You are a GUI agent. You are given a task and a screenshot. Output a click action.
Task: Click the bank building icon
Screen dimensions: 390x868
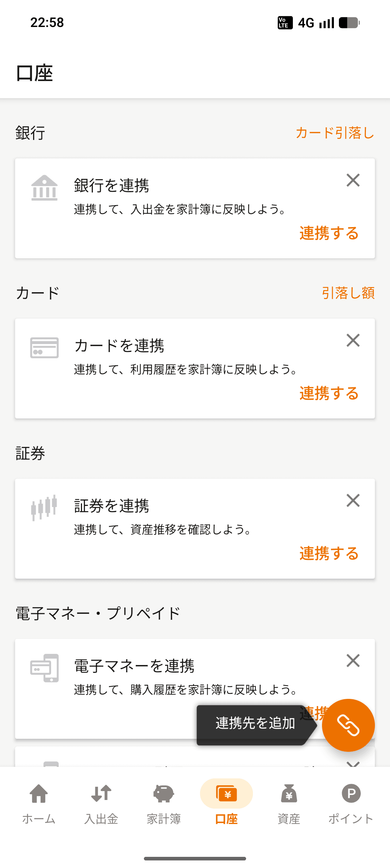44,188
